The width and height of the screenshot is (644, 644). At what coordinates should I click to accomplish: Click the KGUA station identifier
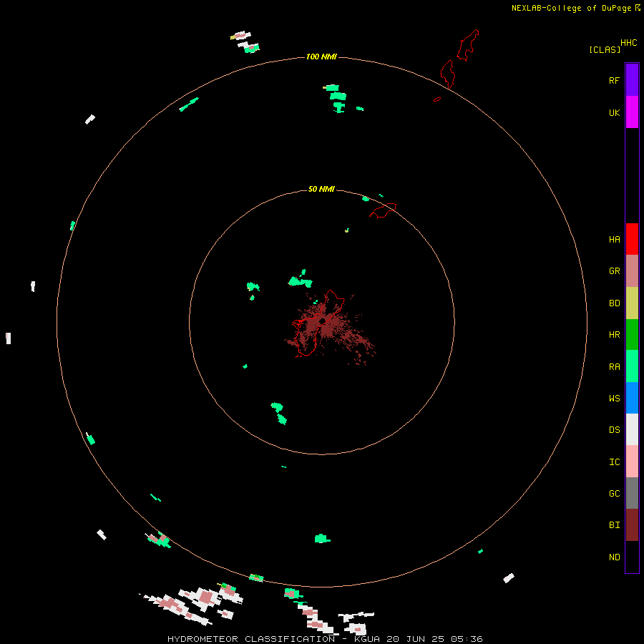coord(367,639)
